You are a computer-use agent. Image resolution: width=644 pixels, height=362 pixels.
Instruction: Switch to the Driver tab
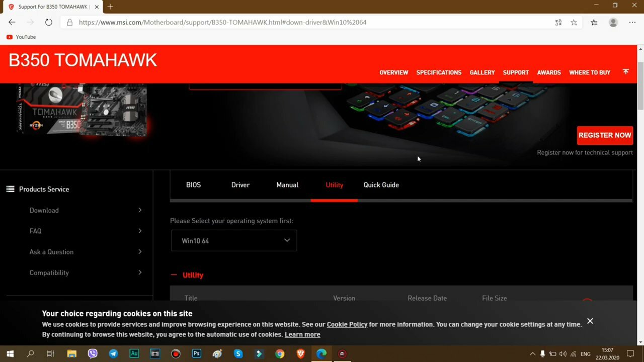click(x=240, y=185)
